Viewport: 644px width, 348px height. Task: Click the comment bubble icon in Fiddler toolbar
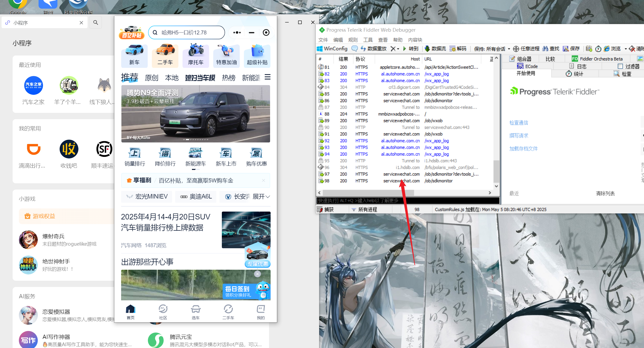pyautogui.click(x=355, y=48)
